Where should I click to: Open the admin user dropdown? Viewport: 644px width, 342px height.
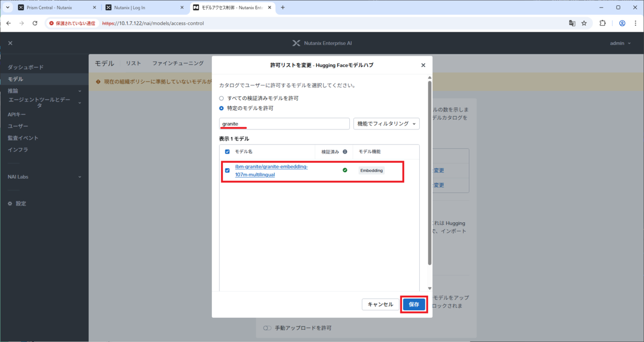point(620,43)
